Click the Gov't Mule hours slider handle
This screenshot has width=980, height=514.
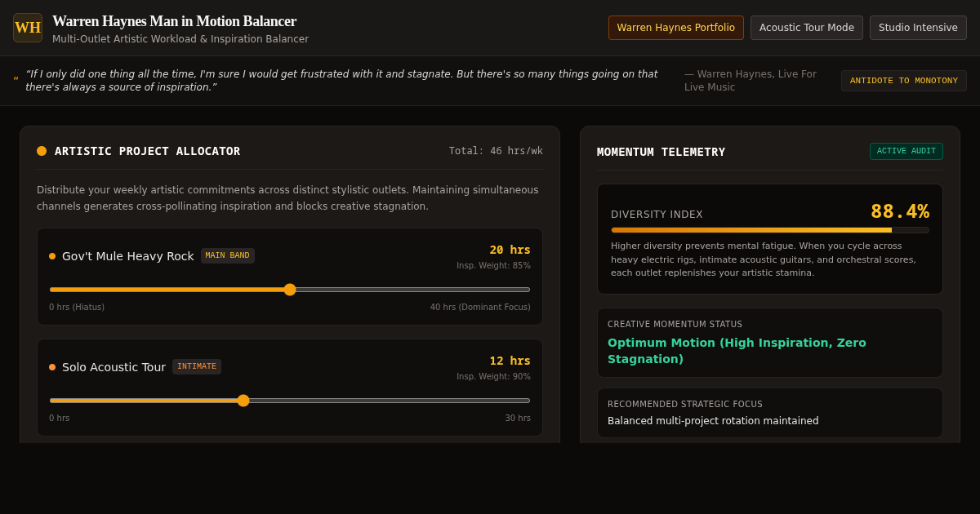[290, 290]
